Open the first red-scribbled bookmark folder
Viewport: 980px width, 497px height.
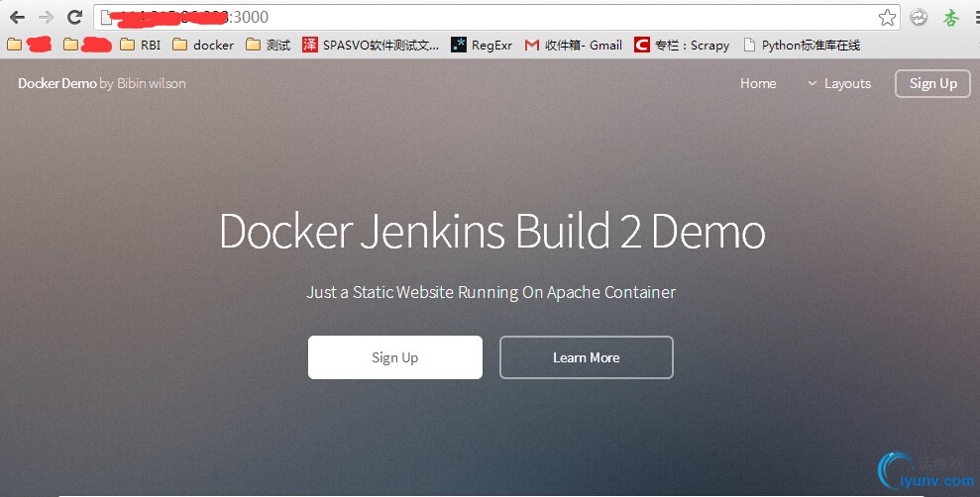click(30, 45)
